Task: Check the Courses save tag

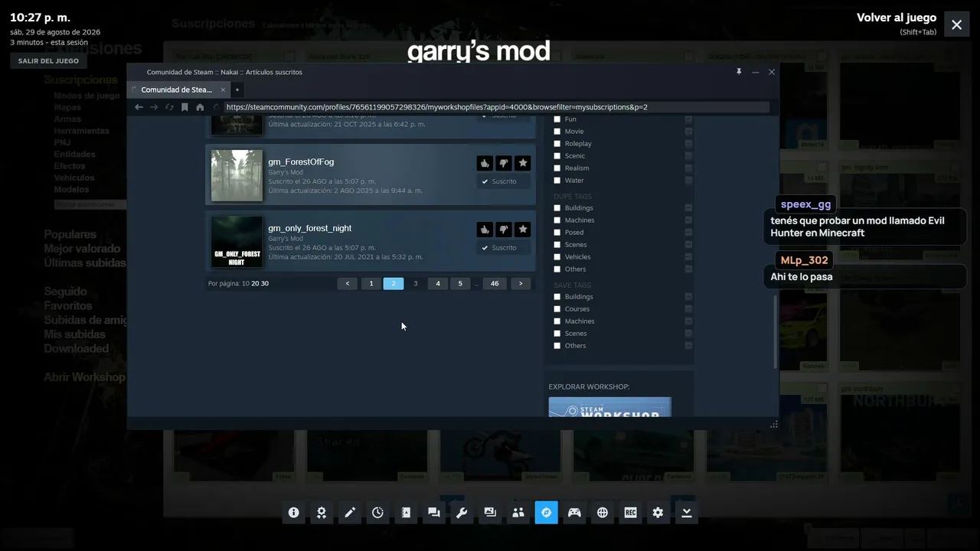Action: (x=557, y=309)
